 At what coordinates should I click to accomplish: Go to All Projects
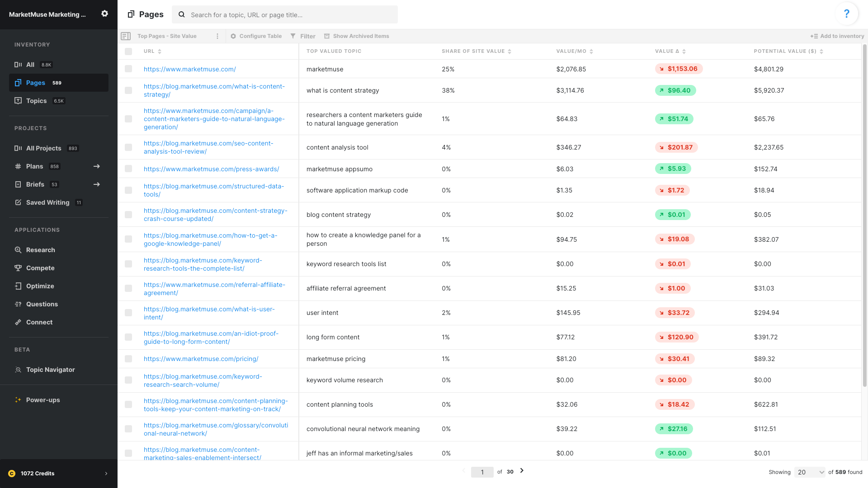pos(44,148)
